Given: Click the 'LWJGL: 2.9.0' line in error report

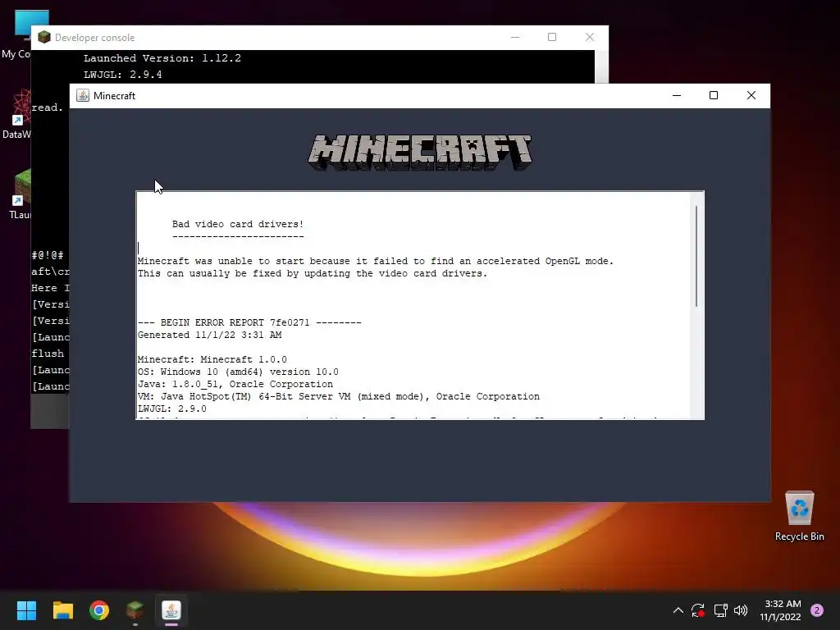Looking at the screenshot, I should point(172,409).
